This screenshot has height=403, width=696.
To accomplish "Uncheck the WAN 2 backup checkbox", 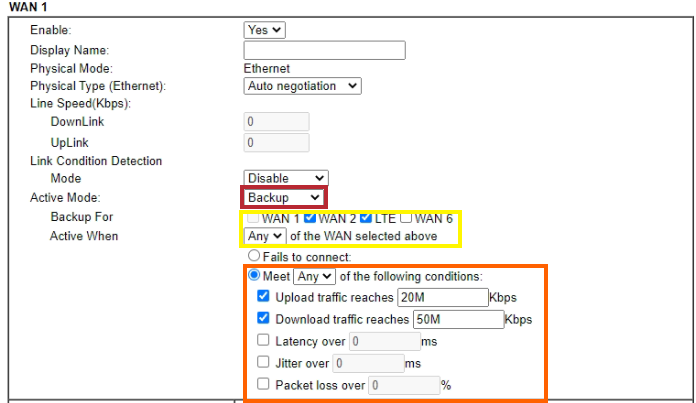I will tap(310, 217).
